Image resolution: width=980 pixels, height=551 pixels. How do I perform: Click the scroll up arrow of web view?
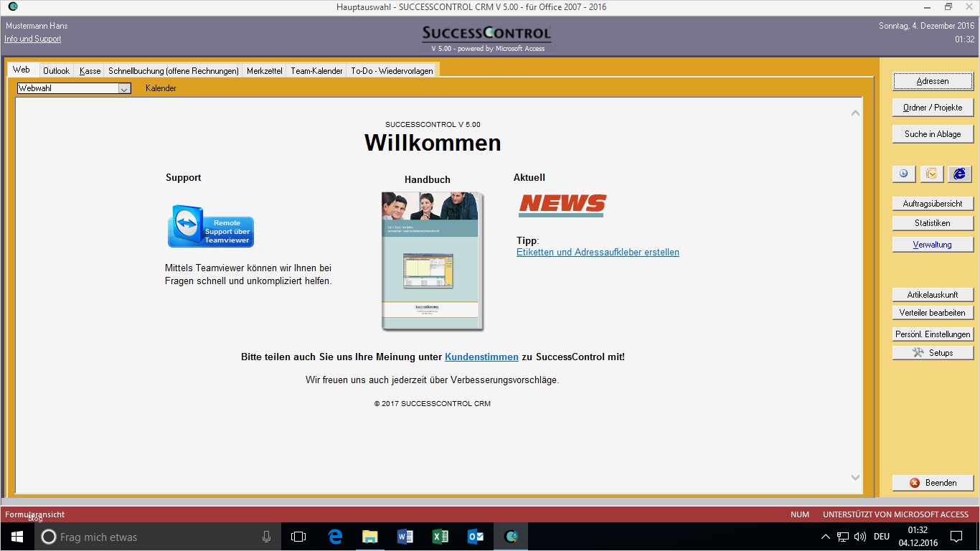pyautogui.click(x=855, y=113)
